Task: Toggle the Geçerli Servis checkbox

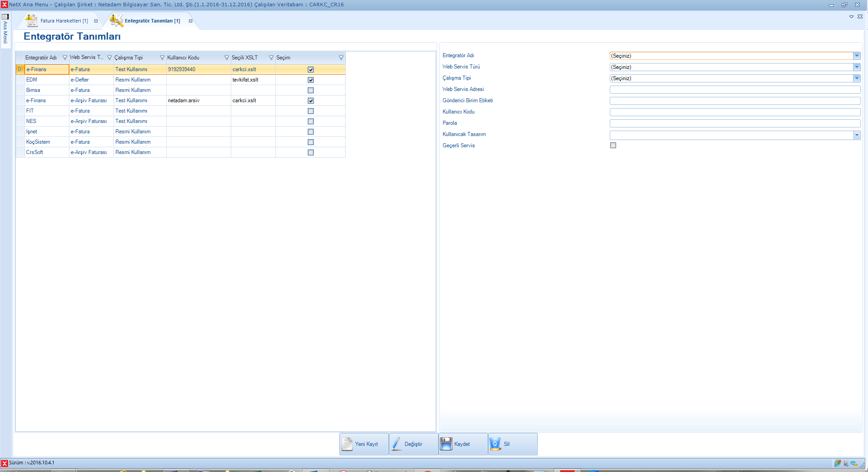Action: [x=613, y=145]
